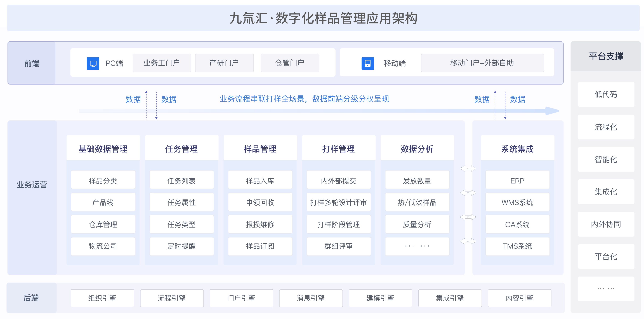Click the 定时提醒 task item
The width and height of the screenshot is (644, 319).
(181, 246)
